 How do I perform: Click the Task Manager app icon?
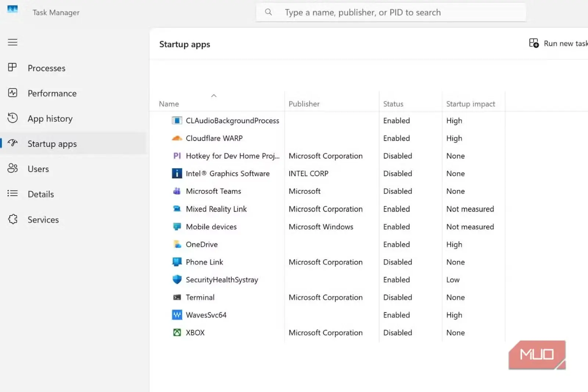(x=12, y=10)
